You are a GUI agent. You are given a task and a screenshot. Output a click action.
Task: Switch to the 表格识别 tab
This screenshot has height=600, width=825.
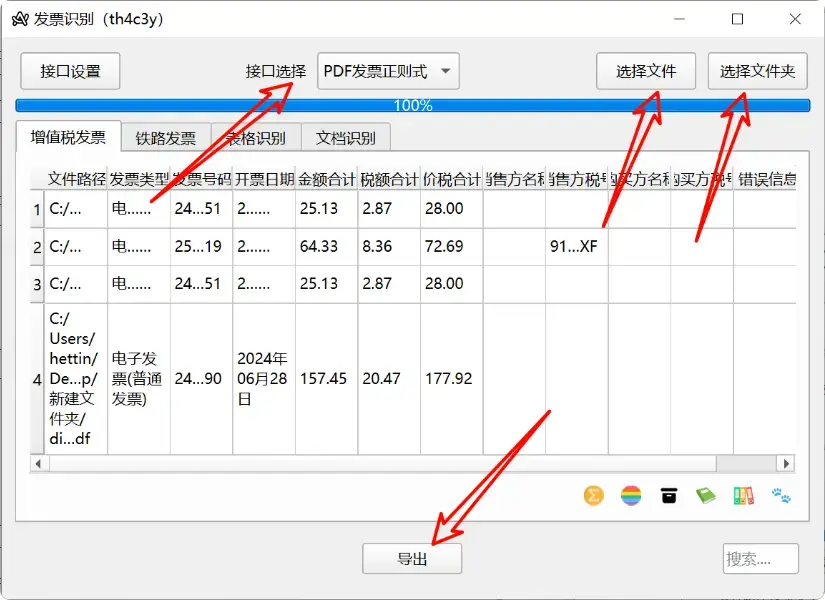[253, 137]
